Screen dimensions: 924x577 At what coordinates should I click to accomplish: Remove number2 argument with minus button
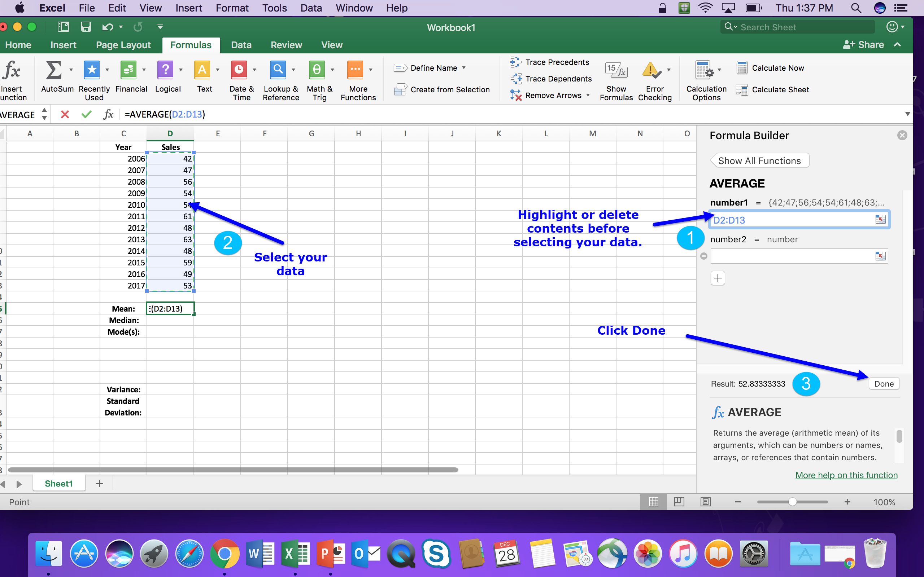click(704, 256)
